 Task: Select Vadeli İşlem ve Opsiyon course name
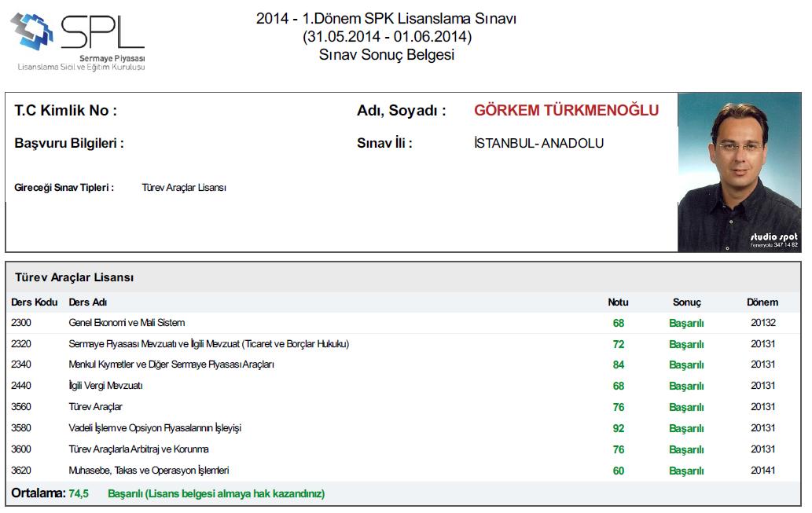point(155,428)
